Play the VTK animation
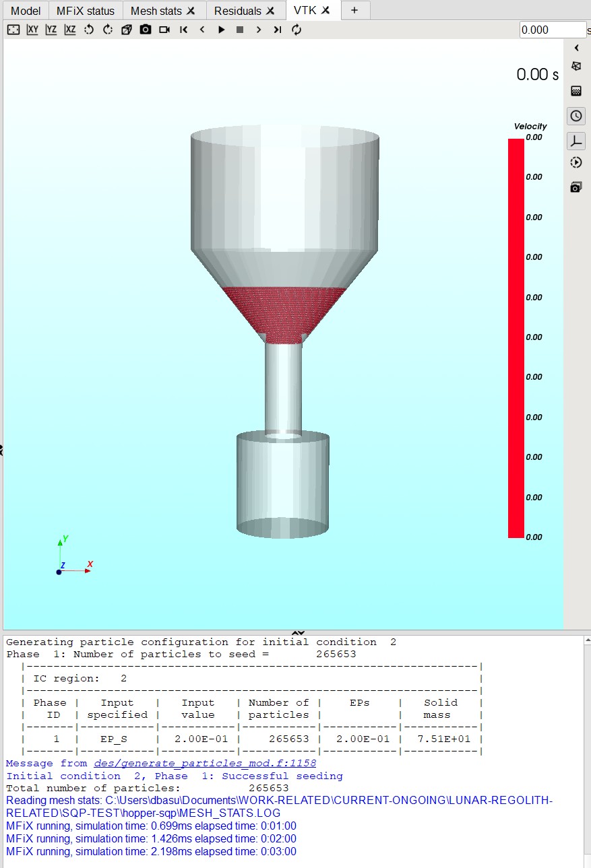591x868 pixels. 221,30
